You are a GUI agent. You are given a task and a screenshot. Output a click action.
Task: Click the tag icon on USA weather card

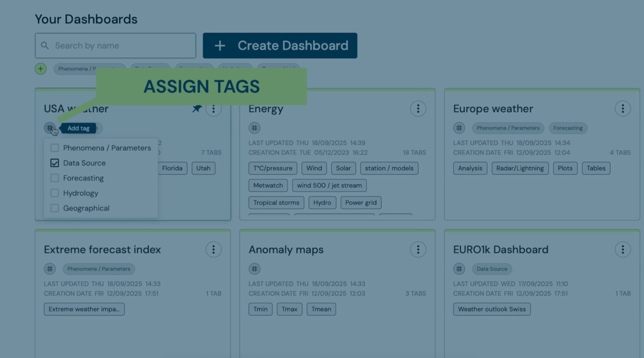coord(50,128)
